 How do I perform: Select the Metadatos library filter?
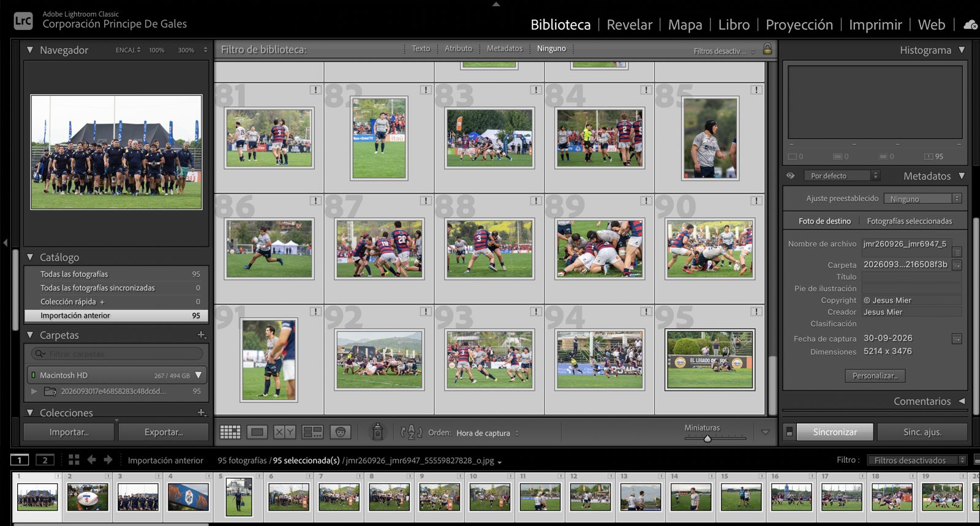tap(505, 48)
